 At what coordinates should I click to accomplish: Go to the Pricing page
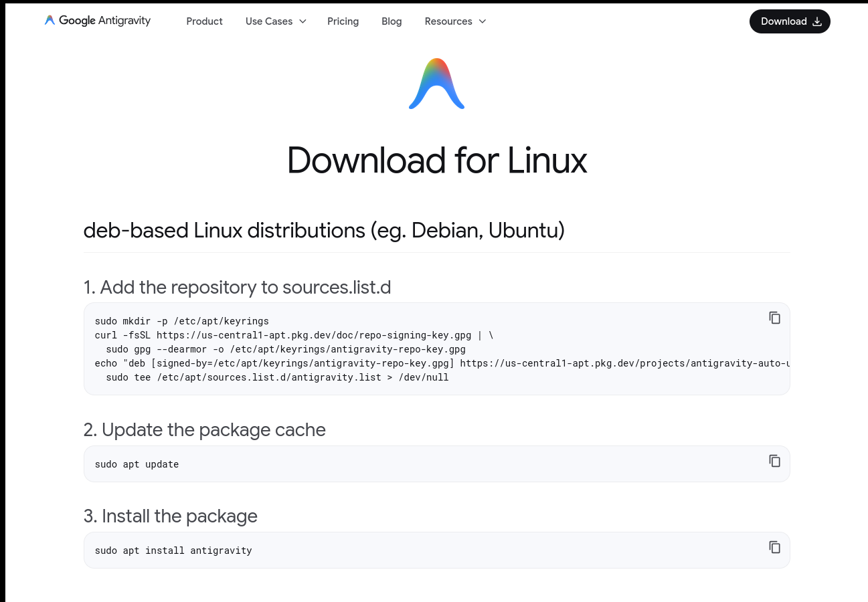pyautogui.click(x=343, y=21)
